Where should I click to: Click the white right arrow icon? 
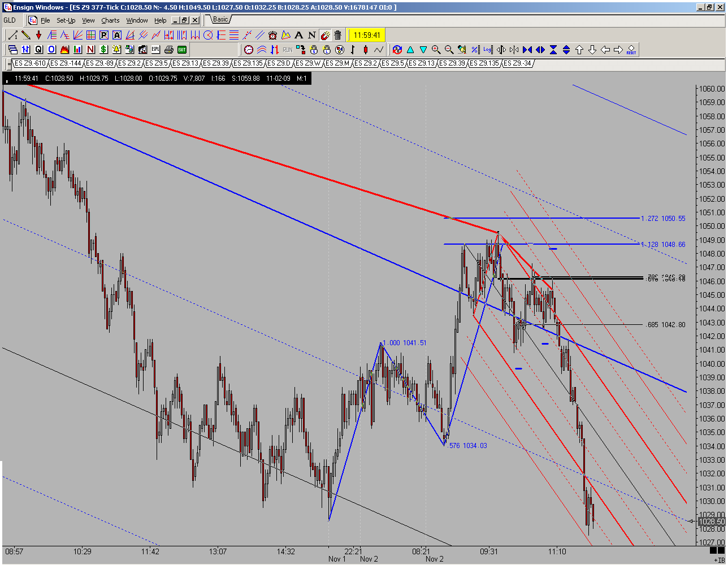pos(618,50)
